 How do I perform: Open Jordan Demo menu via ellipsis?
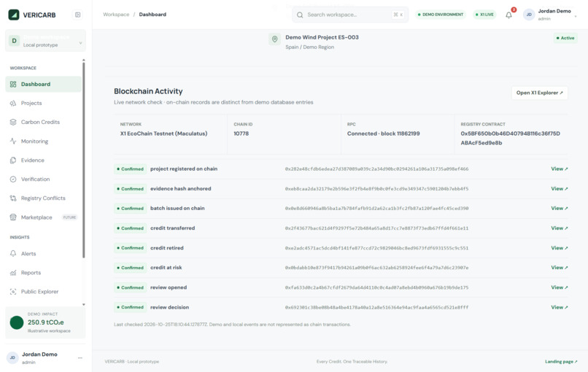[80, 357]
